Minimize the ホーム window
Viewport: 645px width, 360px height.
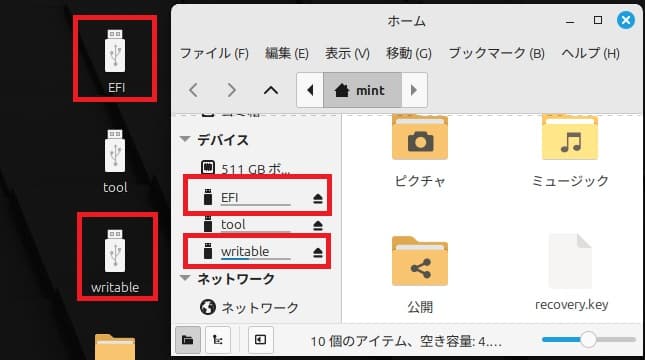coord(570,21)
